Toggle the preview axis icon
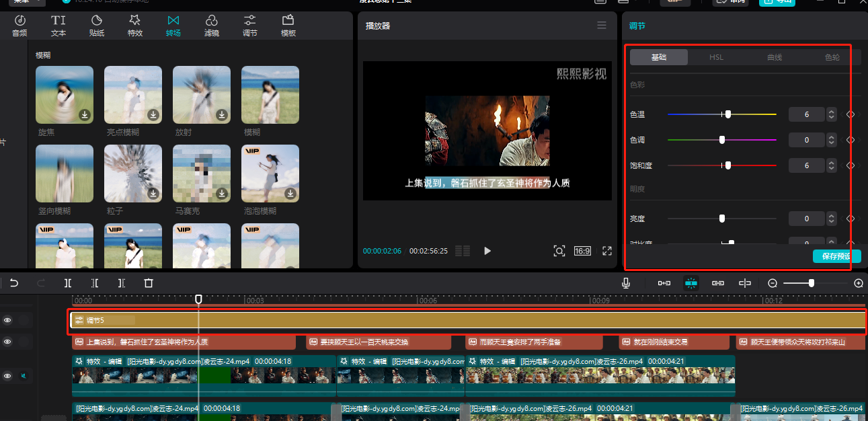 tap(745, 283)
